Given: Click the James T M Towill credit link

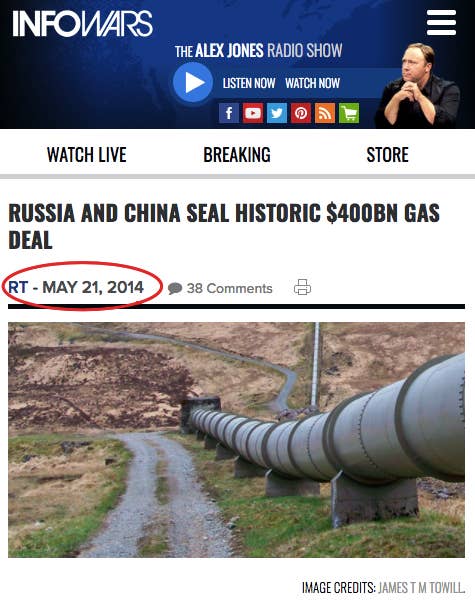Looking at the screenshot, I should pos(422,588).
